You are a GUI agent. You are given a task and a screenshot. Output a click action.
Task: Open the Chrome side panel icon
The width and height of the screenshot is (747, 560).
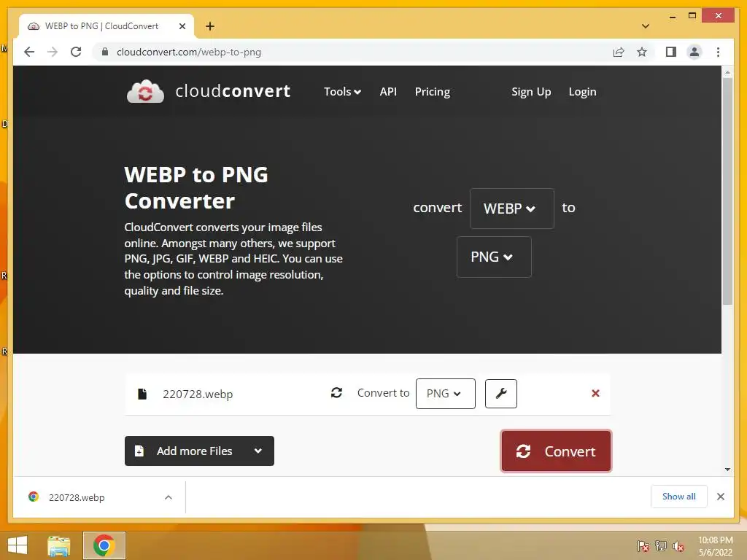click(671, 52)
